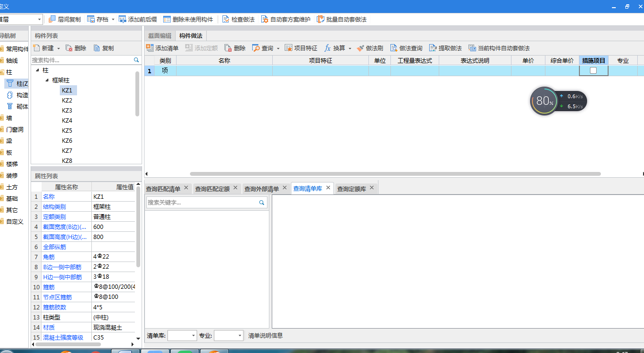Toggle the 措施项目 checkbox in row 1
Viewport: 644px width, 353px height.
(x=593, y=70)
